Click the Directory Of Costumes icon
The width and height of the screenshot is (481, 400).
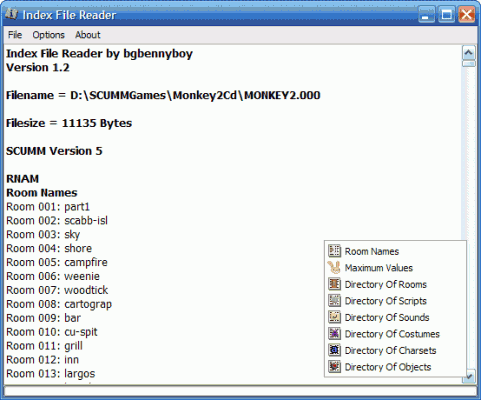[x=334, y=333]
